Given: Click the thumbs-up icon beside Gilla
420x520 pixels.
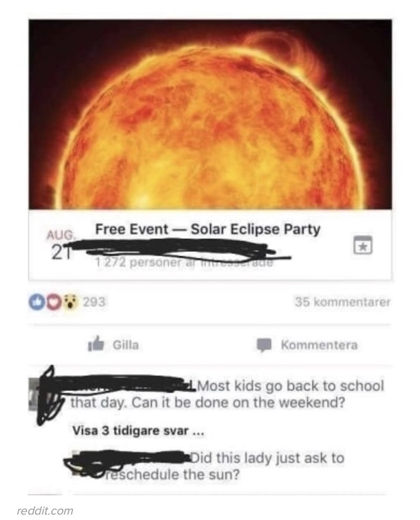Looking at the screenshot, I should click(x=96, y=344).
